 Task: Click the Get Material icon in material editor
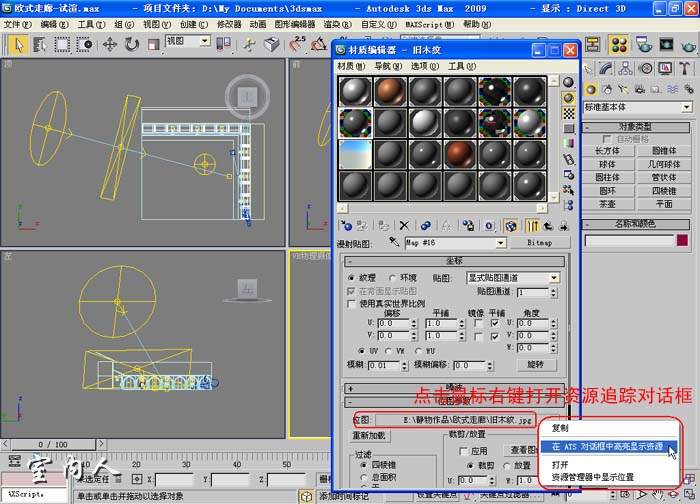346,225
